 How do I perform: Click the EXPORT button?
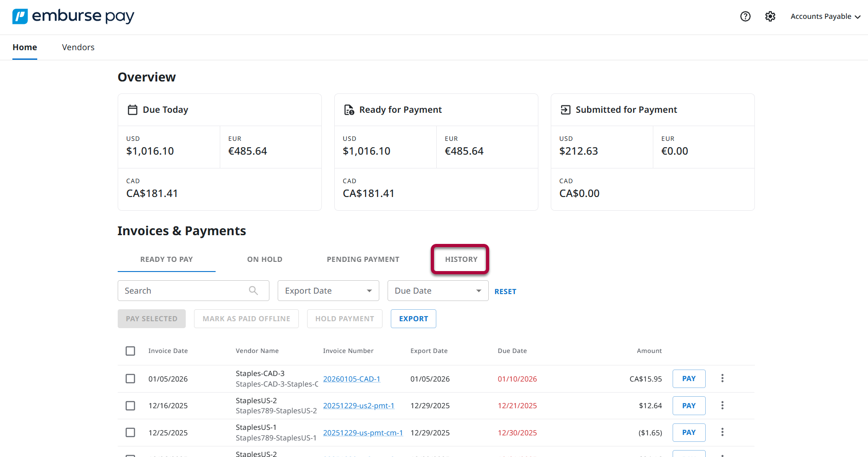tap(413, 318)
